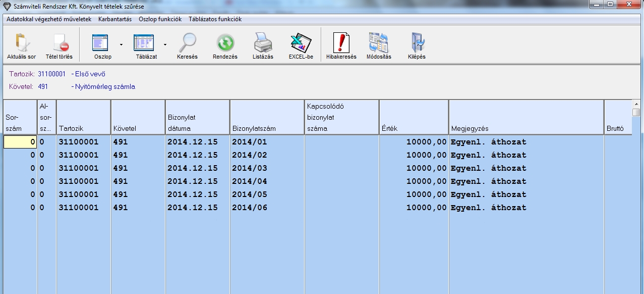This screenshot has width=644, height=294.
Task: Click the Bizonylatszám column header
Action: click(x=267, y=117)
